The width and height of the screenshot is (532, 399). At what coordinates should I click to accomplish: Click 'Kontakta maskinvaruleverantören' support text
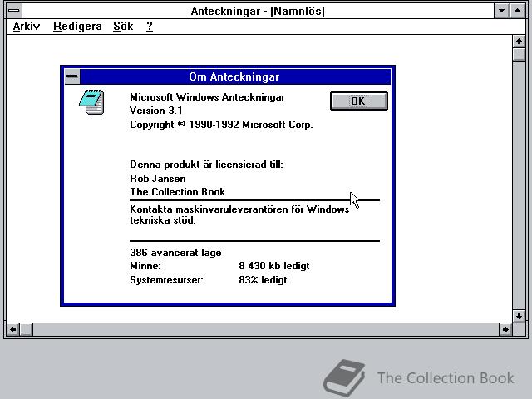(239, 214)
